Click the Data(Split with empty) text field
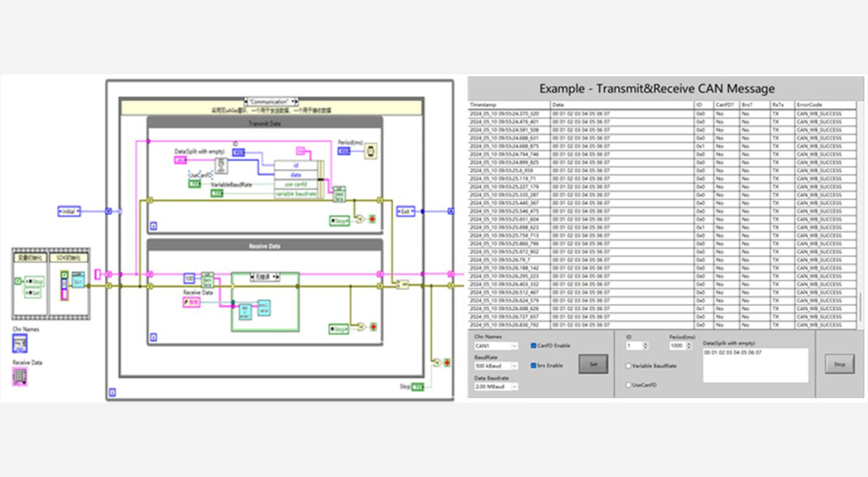This screenshot has width=868, height=477. click(x=755, y=365)
